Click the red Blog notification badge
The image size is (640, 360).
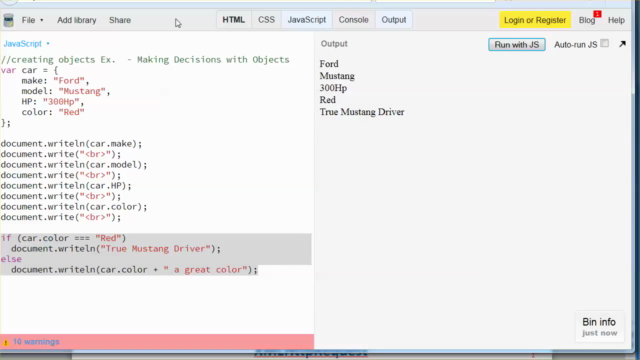coord(598,14)
